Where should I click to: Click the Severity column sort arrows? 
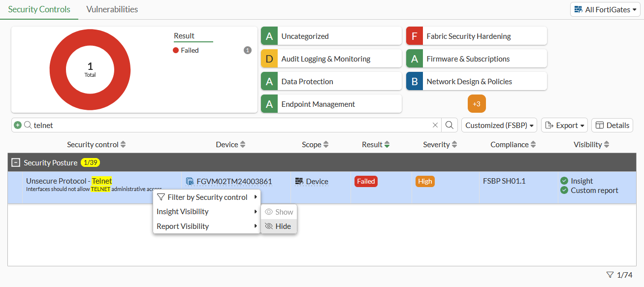point(454,145)
